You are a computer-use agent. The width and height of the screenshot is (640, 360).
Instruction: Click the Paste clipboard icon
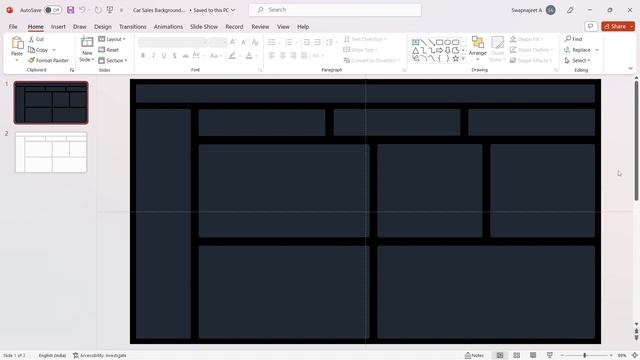point(17,42)
